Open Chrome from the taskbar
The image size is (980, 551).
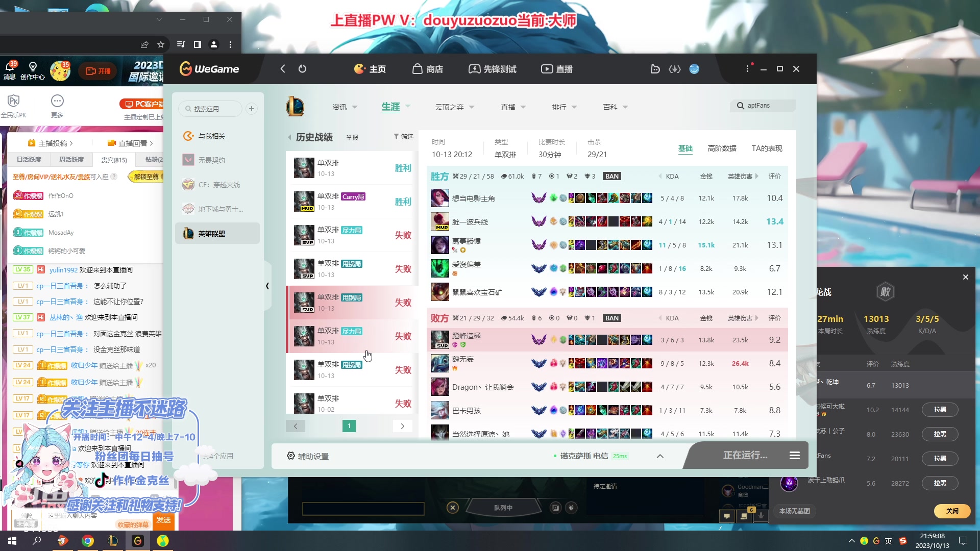point(88,541)
